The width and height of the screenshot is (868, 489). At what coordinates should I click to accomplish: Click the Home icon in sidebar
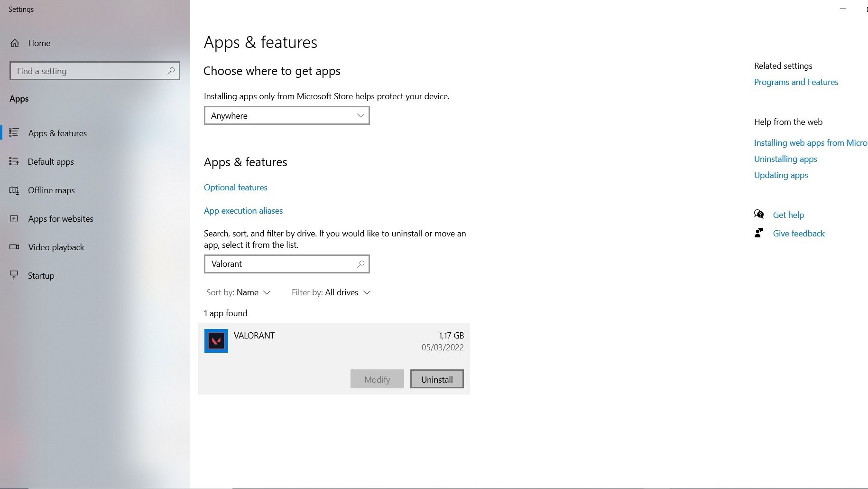pos(15,43)
